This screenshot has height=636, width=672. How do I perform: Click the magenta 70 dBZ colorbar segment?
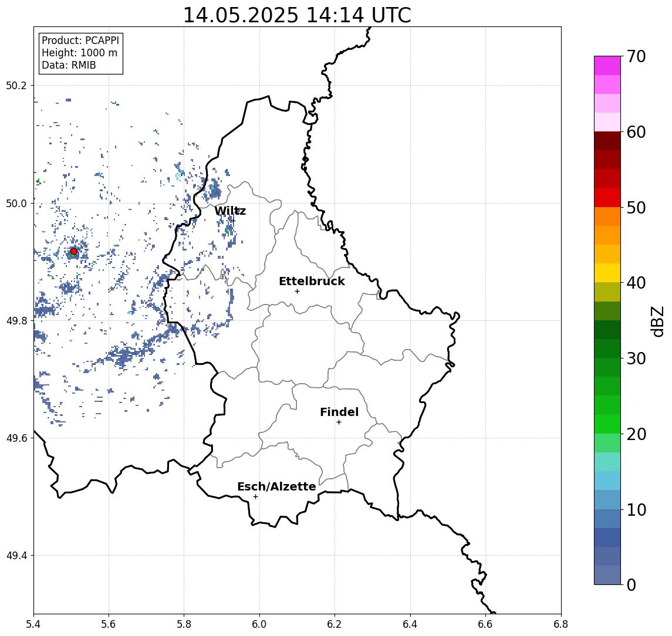click(x=607, y=66)
